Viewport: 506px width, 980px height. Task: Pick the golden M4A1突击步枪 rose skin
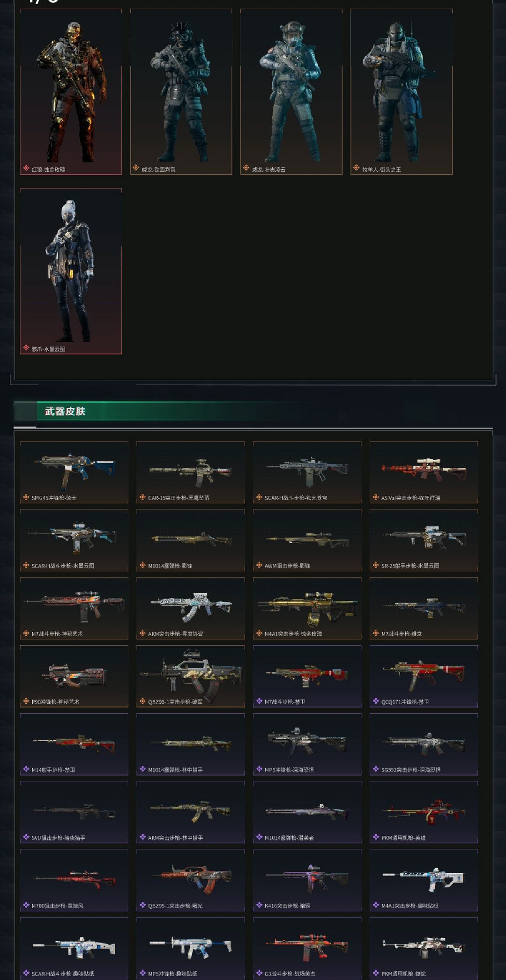point(307,608)
